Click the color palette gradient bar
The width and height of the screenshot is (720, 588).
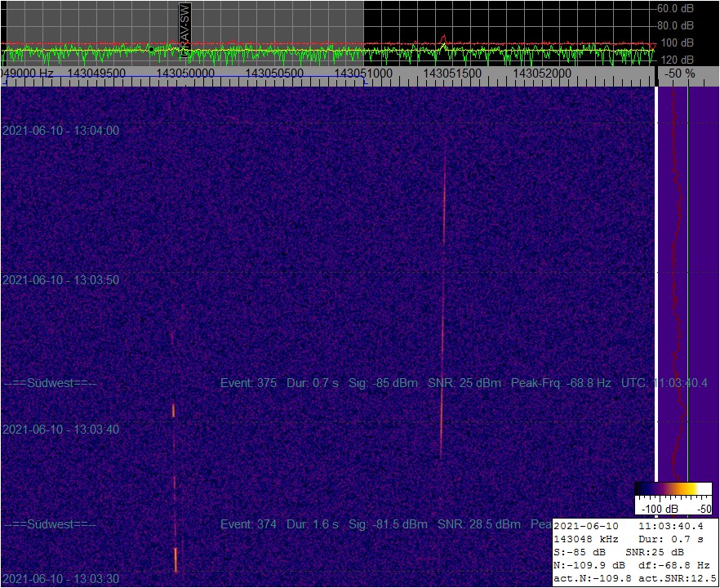coord(673,488)
